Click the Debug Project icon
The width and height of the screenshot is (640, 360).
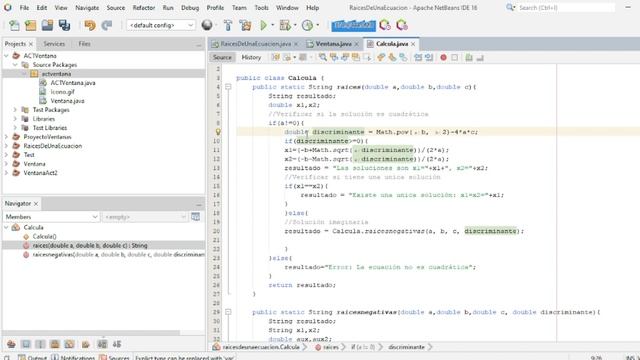[x=285, y=25]
